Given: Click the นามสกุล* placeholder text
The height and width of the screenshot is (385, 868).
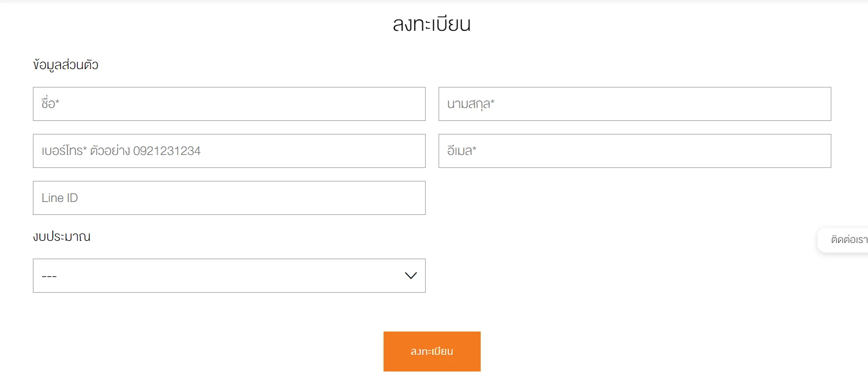Looking at the screenshot, I should coord(470,104).
